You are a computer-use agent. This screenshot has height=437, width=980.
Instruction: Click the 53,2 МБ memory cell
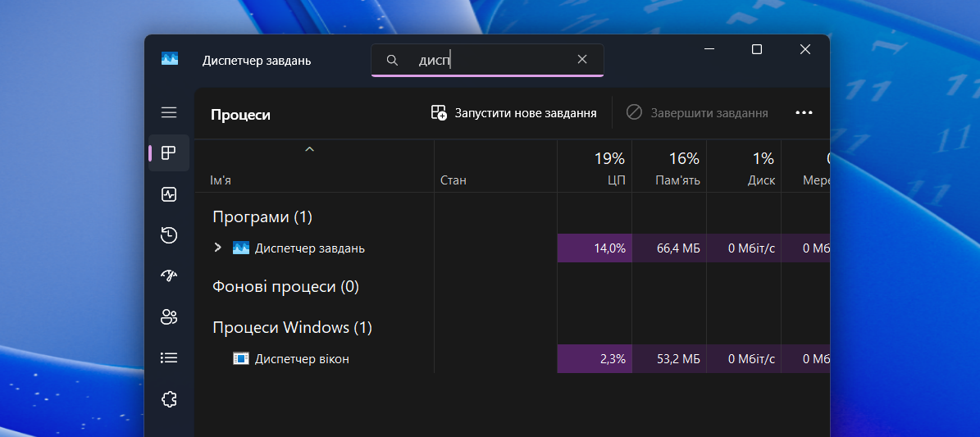click(x=669, y=359)
